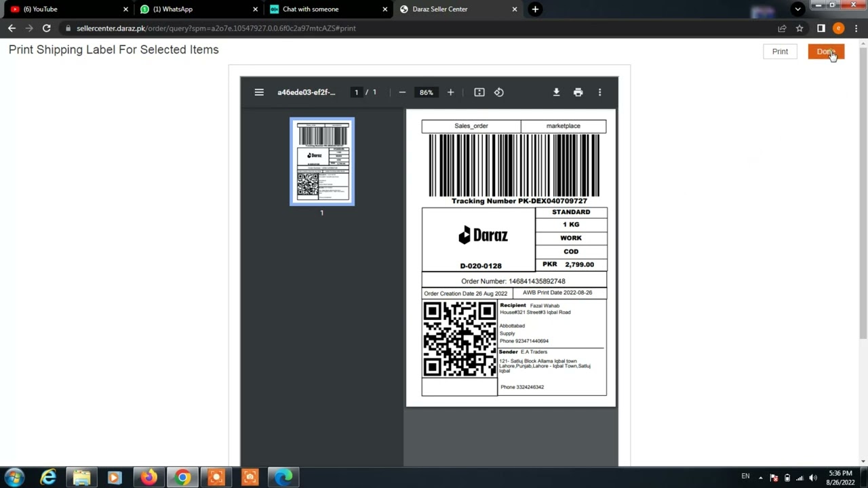Click the media player taskbar icon
This screenshot has width=868, height=488.
[x=115, y=477]
